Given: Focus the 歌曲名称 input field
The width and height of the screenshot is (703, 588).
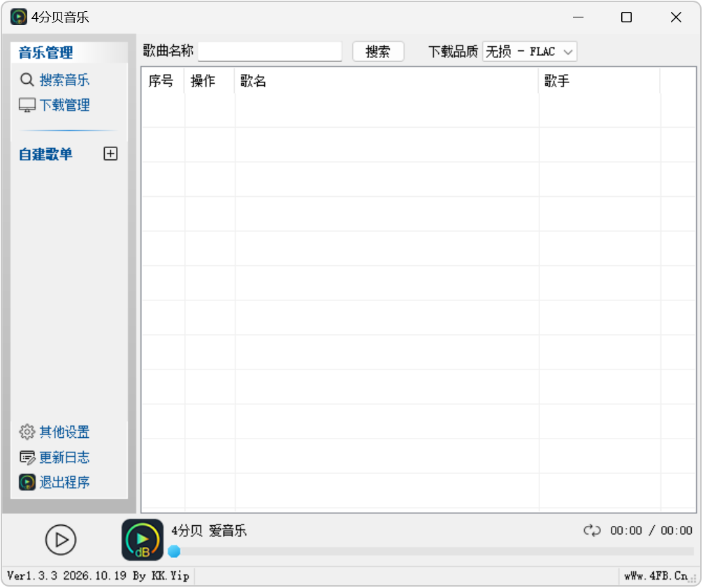Looking at the screenshot, I should (270, 52).
